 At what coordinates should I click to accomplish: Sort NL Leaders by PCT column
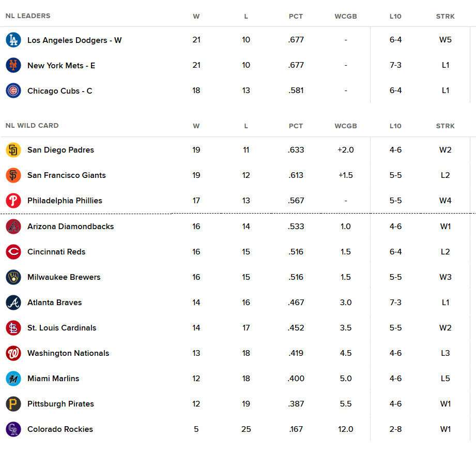coord(296,17)
